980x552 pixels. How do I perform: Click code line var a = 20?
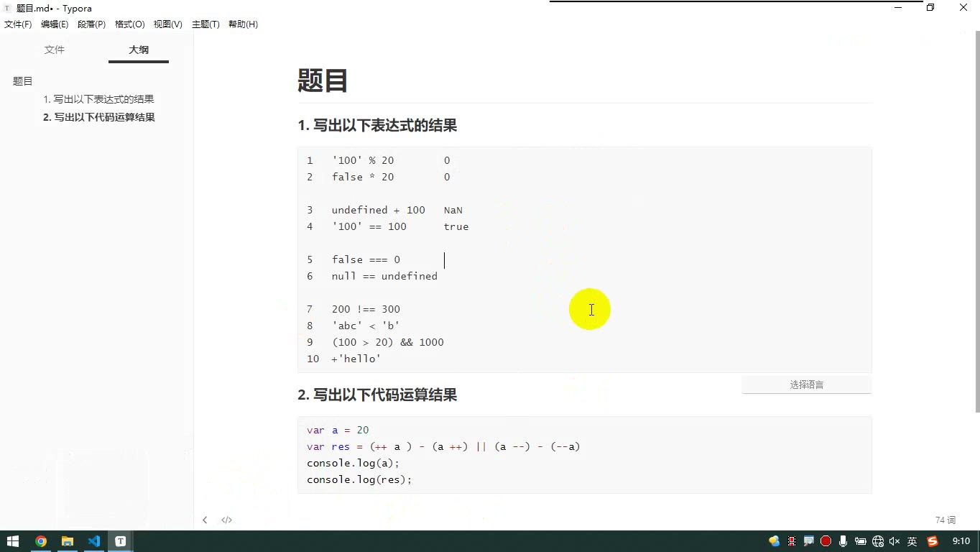[338, 430]
